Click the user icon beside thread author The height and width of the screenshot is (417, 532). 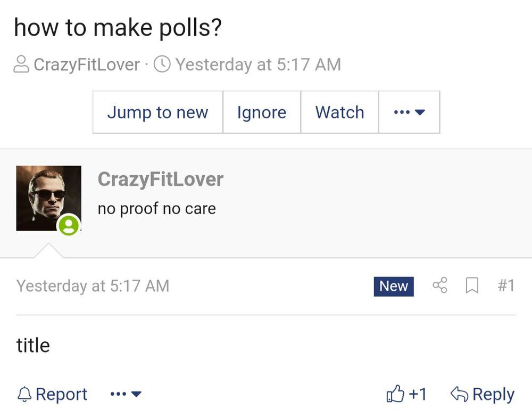tap(21, 64)
